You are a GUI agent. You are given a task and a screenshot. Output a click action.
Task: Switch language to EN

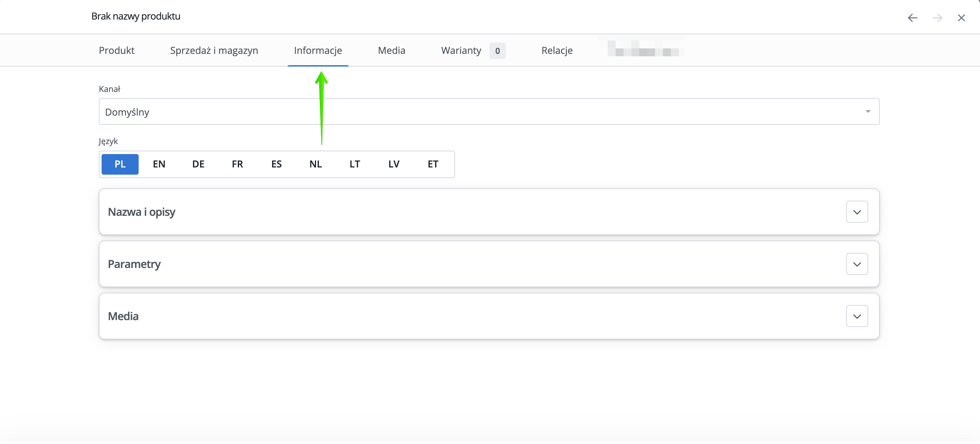click(x=159, y=164)
